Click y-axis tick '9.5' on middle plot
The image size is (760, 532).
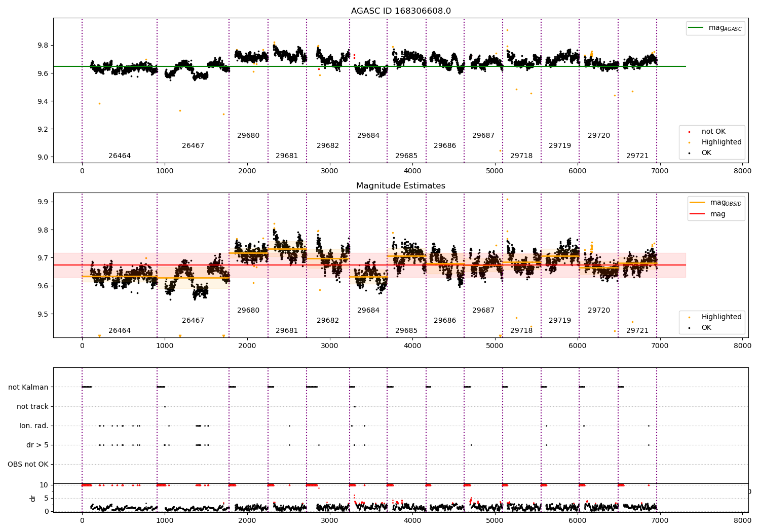(x=44, y=314)
